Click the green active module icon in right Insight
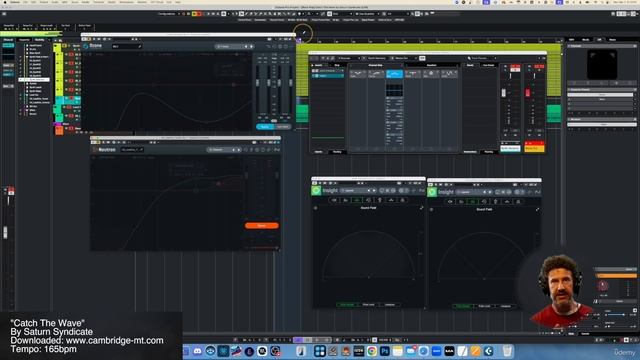This screenshot has width=640, height=360. (x=473, y=202)
